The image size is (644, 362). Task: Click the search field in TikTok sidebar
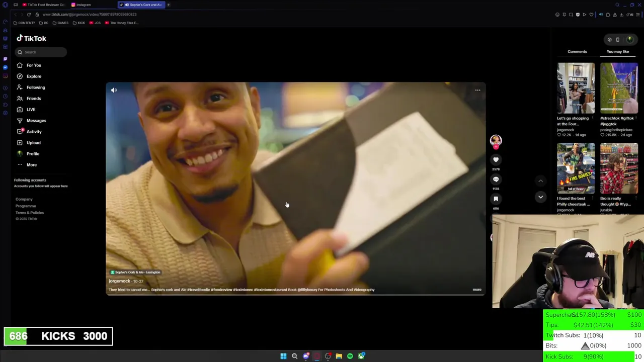coord(41,52)
